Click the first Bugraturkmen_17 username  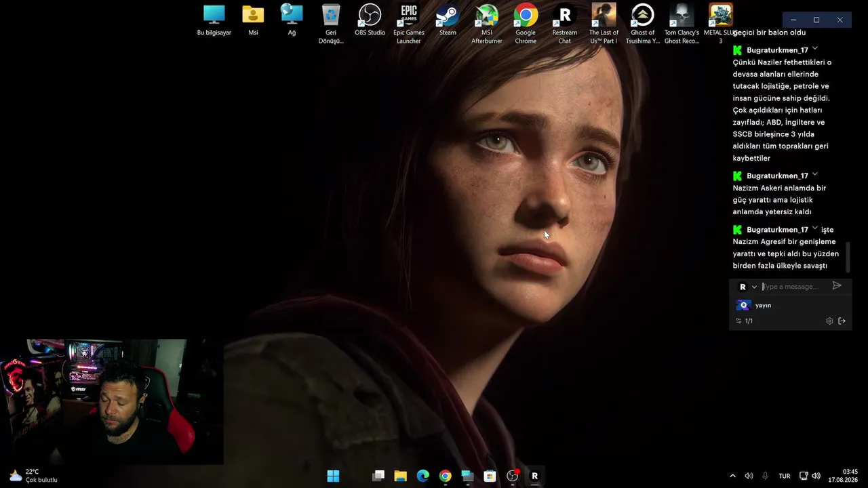(777, 50)
